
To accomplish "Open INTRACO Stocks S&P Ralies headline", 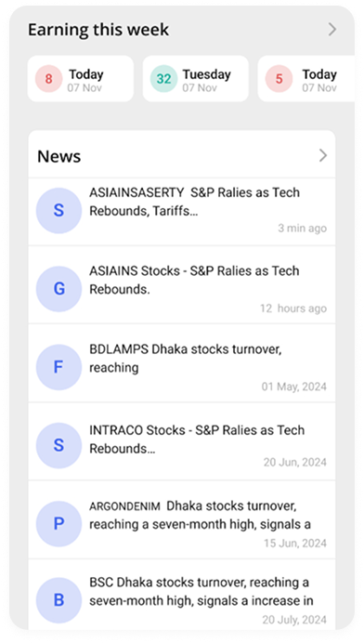I will pos(197,440).
